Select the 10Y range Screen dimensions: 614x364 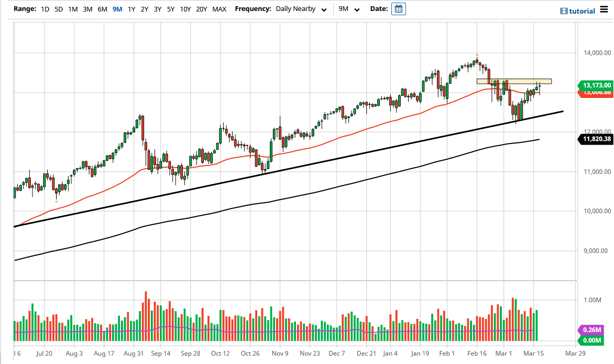(184, 9)
